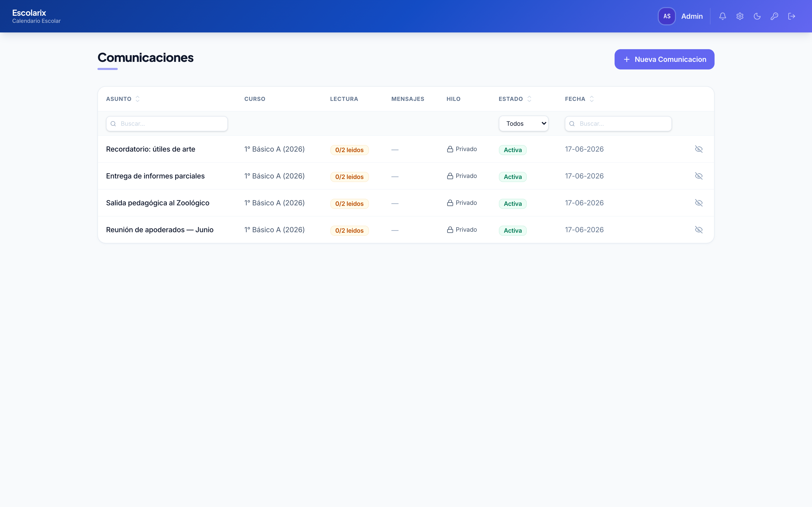
Task: Toggle visibility of Recordatorio: útiles de arte
Action: [699, 149]
